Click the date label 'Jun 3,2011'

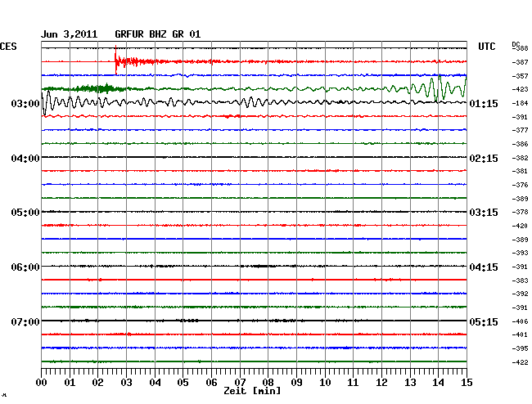pos(69,34)
